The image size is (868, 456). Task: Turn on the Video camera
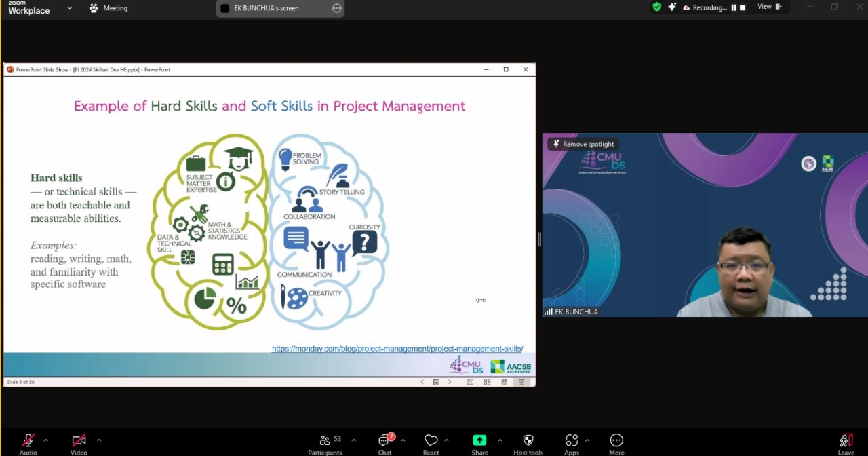[79, 442]
